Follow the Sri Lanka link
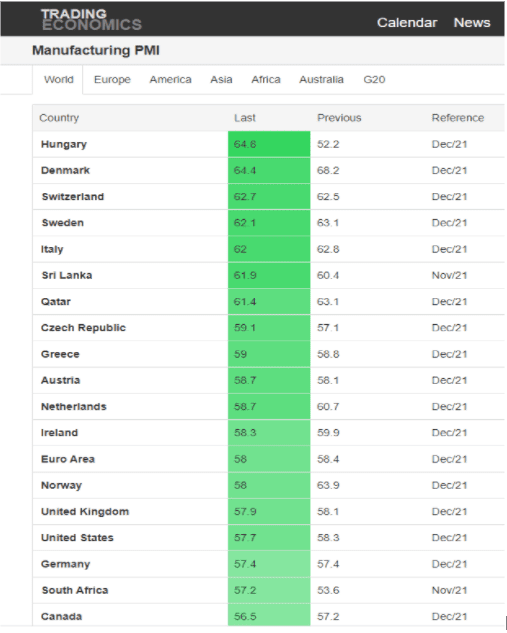 pyautogui.click(x=67, y=275)
